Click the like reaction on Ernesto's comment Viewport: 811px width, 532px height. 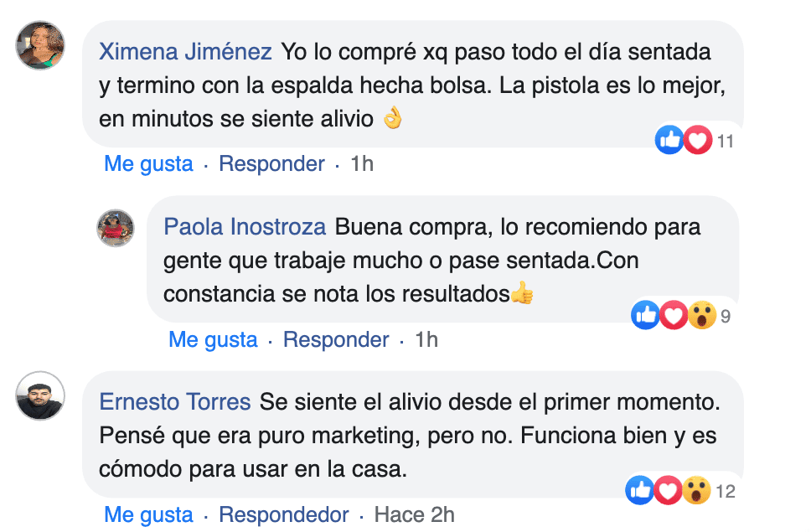641,491
